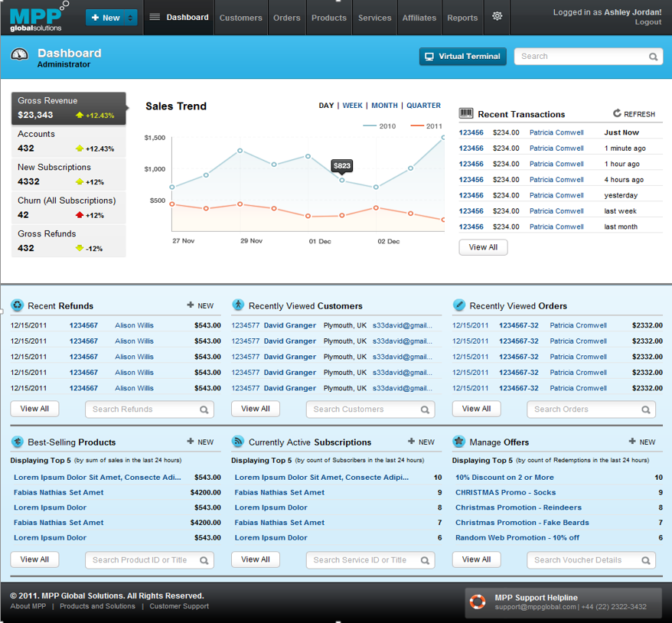Click the lifebuoy Support Helpline icon

(x=478, y=602)
